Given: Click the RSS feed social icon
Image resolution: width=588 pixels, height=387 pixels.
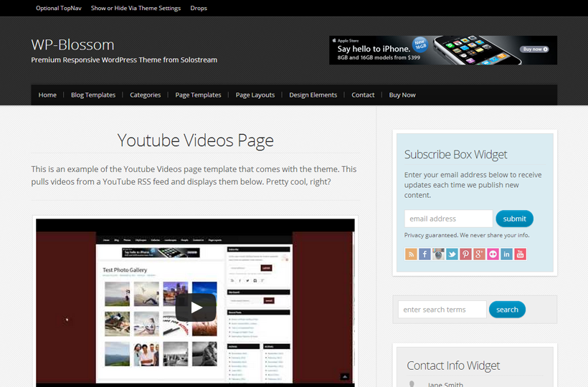Looking at the screenshot, I should 411,254.
